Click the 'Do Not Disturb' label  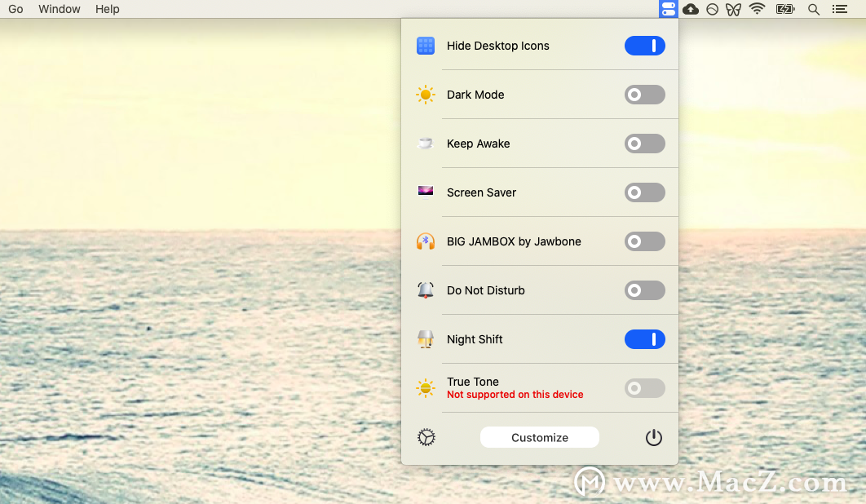click(x=486, y=290)
